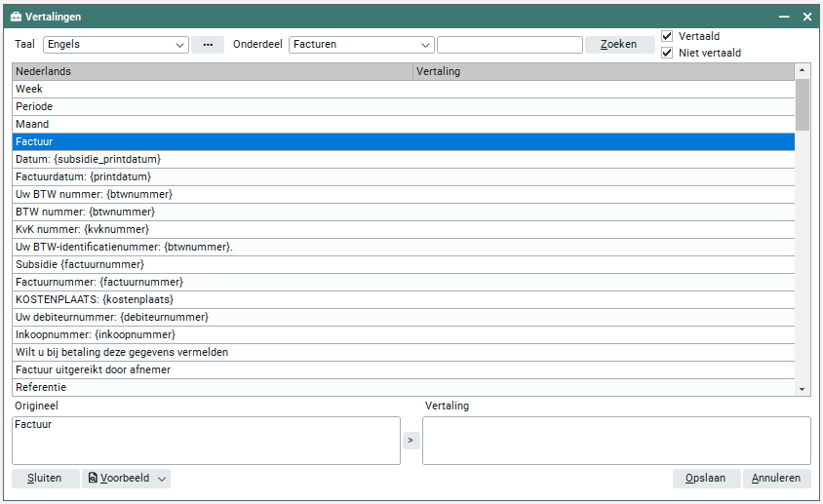This screenshot has width=823, height=504.
Task: Click the arrow button to copy original text
Action: coord(410,441)
